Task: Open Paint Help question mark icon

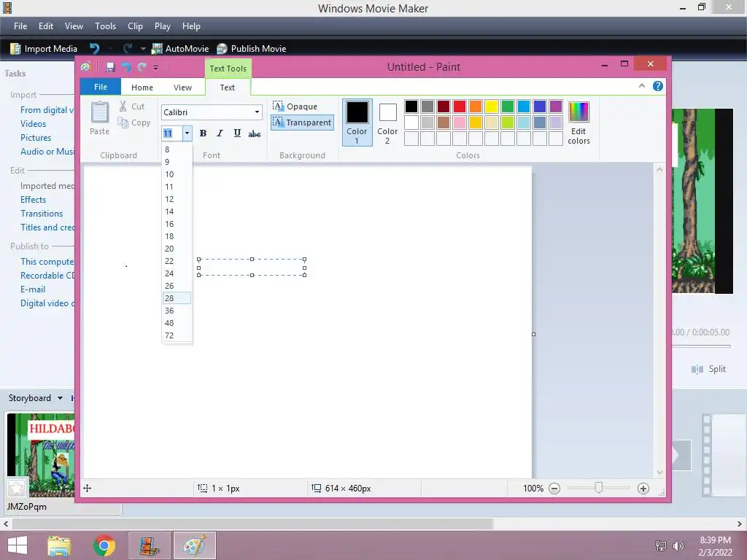Action: pos(658,86)
